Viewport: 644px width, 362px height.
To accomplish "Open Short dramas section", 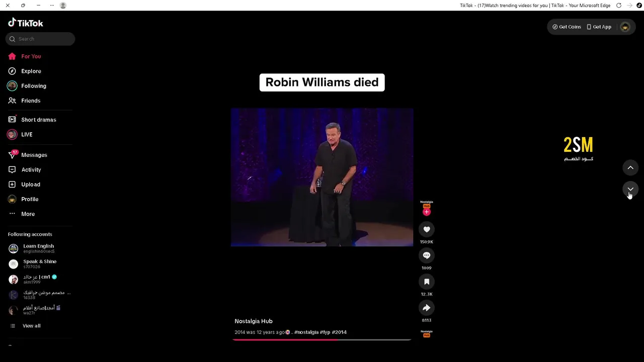I will pyautogui.click(x=39, y=120).
